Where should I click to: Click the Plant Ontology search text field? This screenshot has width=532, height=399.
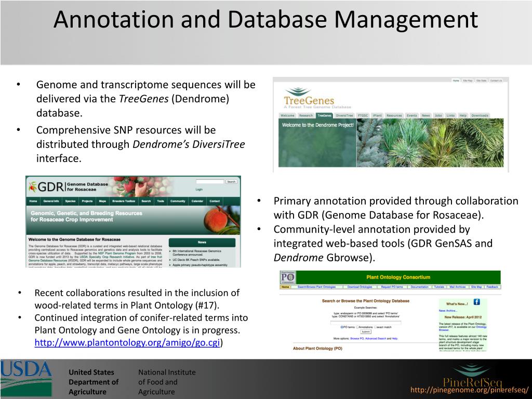click(366, 322)
